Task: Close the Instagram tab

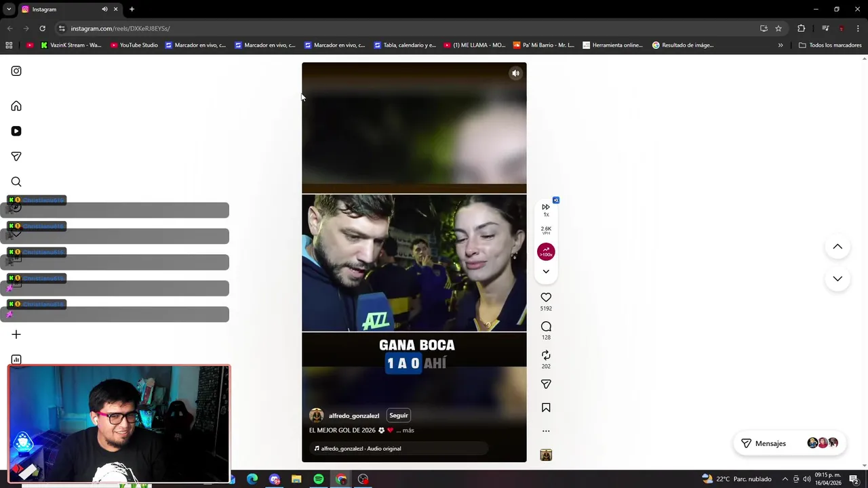Action: pyautogui.click(x=115, y=9)
